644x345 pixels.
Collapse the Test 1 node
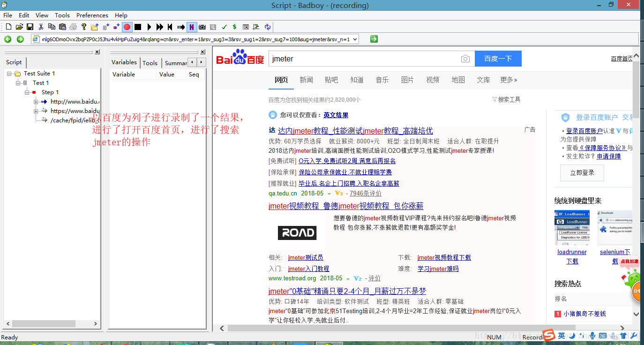pos(18,83)
